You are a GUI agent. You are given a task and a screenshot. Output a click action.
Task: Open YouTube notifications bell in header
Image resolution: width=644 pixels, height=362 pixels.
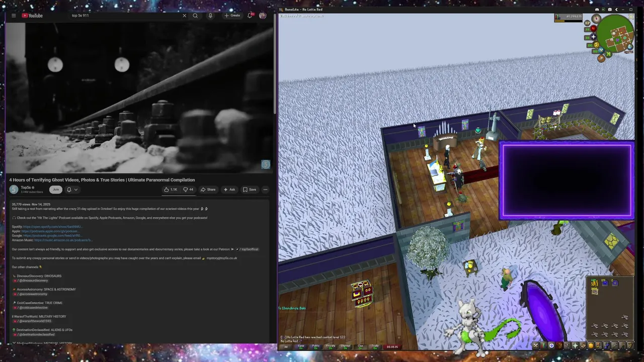click(x=250, y=16)
